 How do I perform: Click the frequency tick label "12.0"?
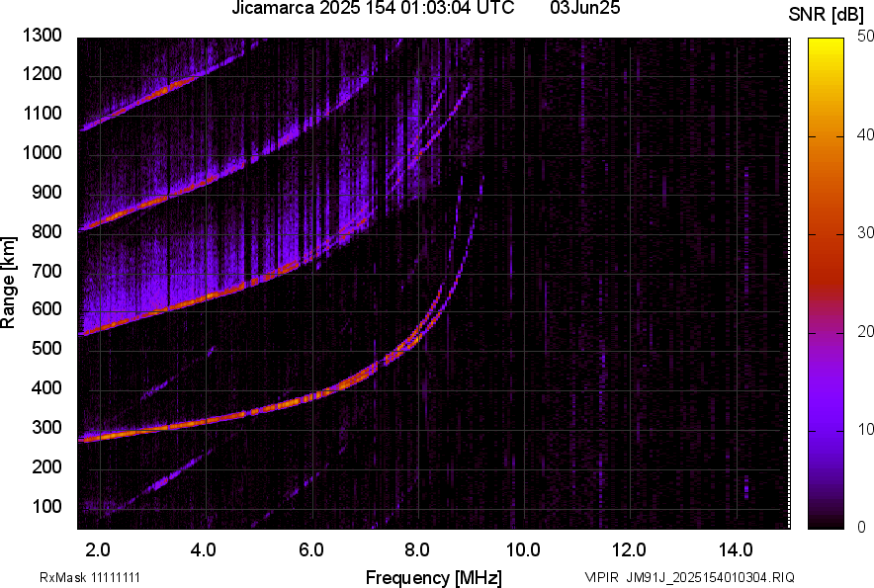pos(630,549)
